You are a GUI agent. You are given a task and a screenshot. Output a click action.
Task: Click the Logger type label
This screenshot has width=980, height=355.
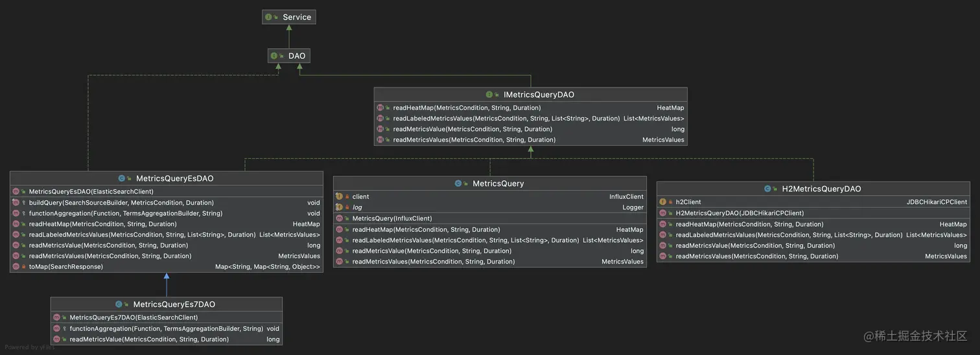633,207
